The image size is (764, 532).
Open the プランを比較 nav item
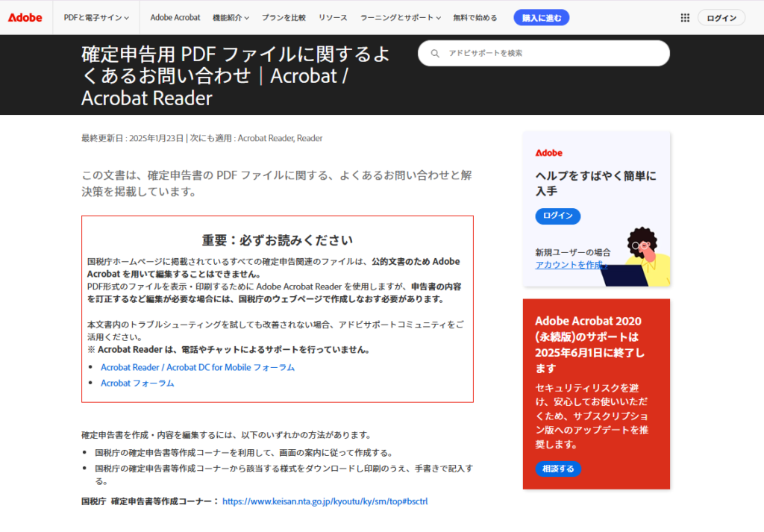[x=284, y=17]
